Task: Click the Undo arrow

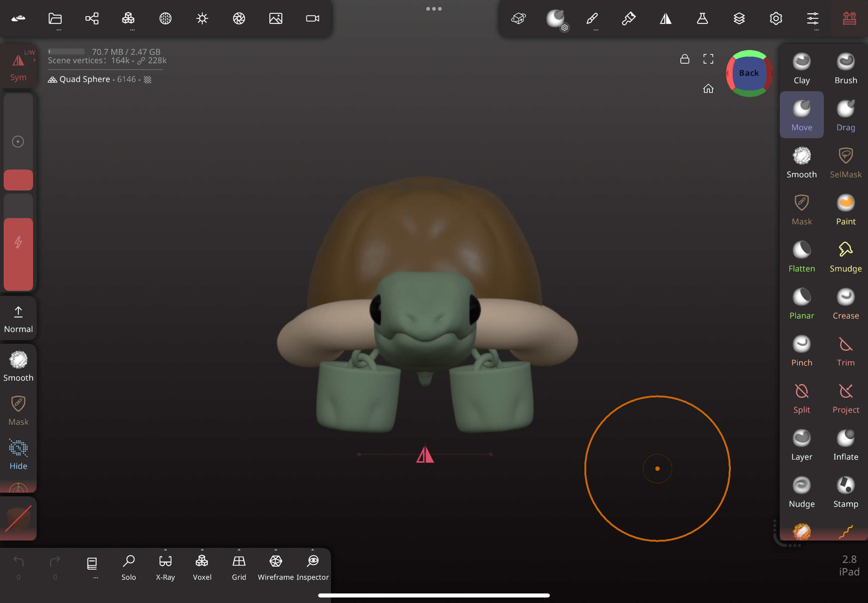Action: [18, 561]
